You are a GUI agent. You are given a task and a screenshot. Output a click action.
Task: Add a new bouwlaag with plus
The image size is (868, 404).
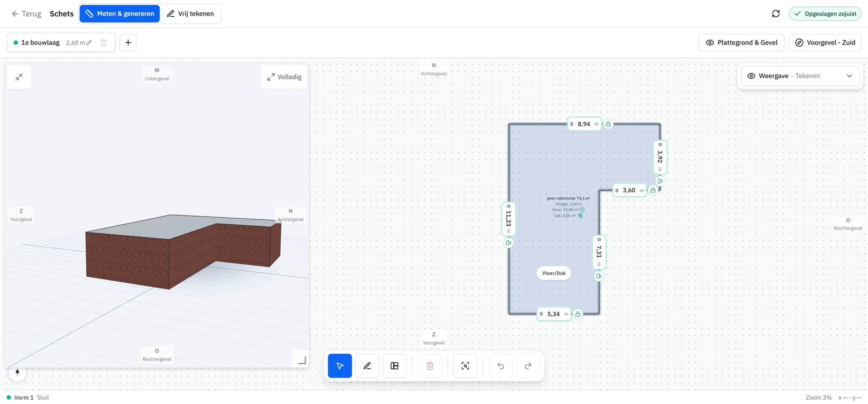coord(128,43)
